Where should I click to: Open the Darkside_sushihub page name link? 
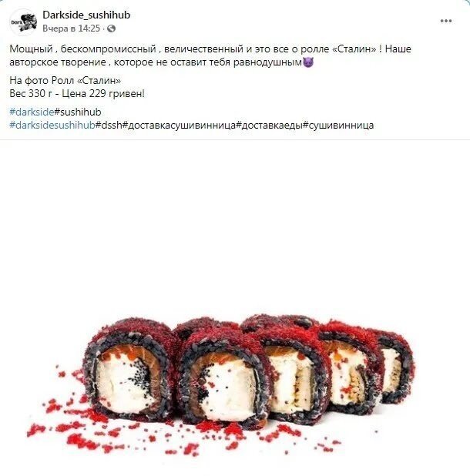point(86,15)
